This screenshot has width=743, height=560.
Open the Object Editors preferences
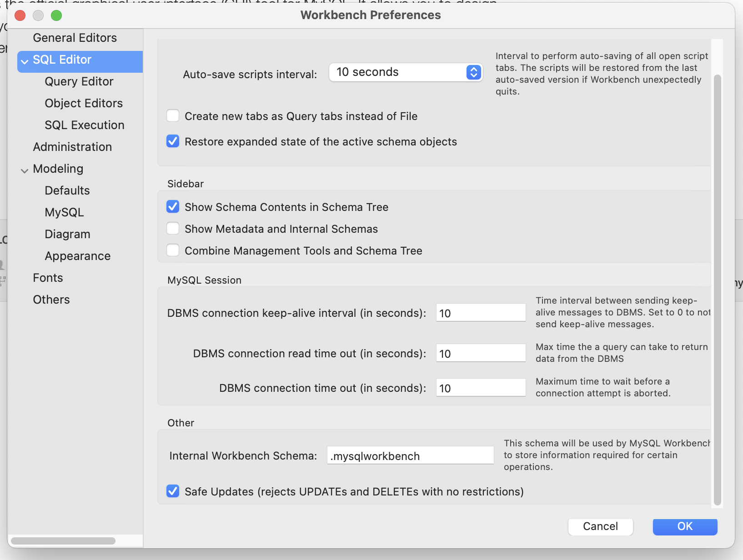[84, 103]
